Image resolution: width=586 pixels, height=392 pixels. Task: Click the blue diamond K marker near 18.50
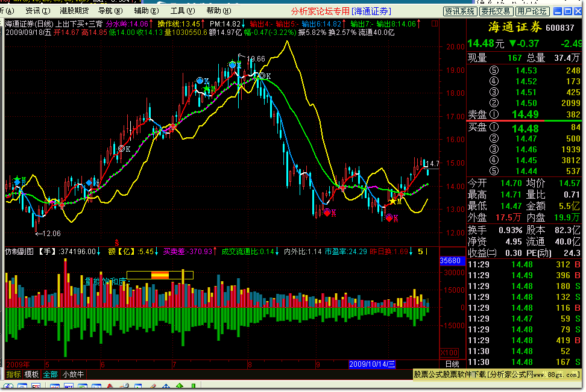[x=200, y=81]
